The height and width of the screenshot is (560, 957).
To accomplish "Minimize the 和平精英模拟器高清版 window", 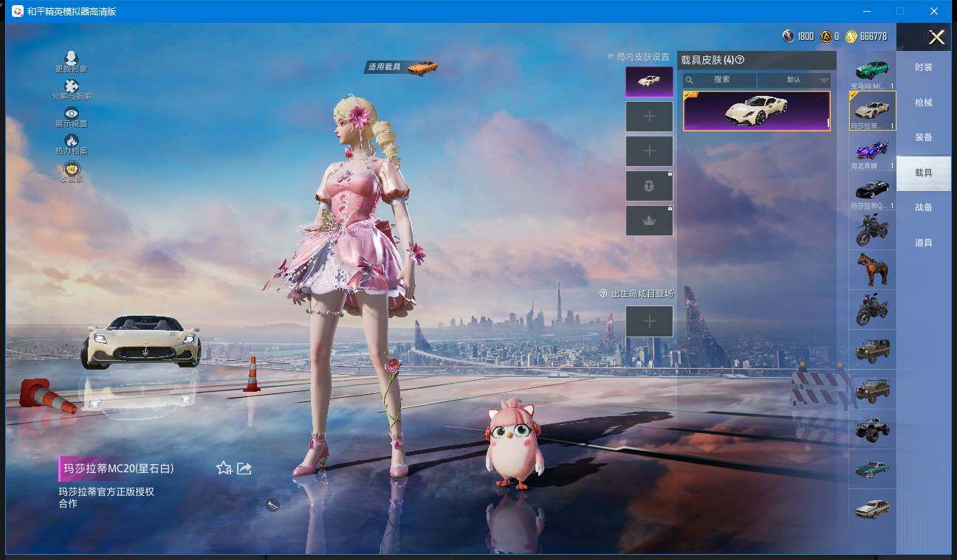I will pyautogui.click(x=866, y=11).
